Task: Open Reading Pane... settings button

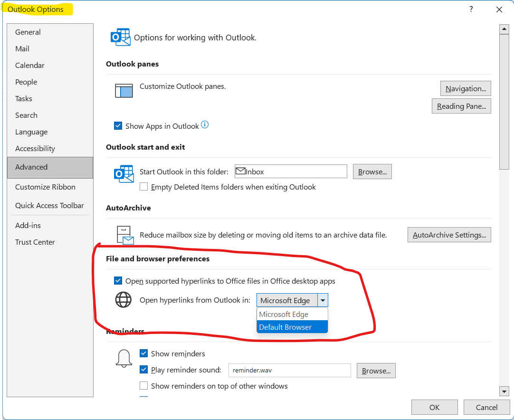Action: (x=461, y=106)
